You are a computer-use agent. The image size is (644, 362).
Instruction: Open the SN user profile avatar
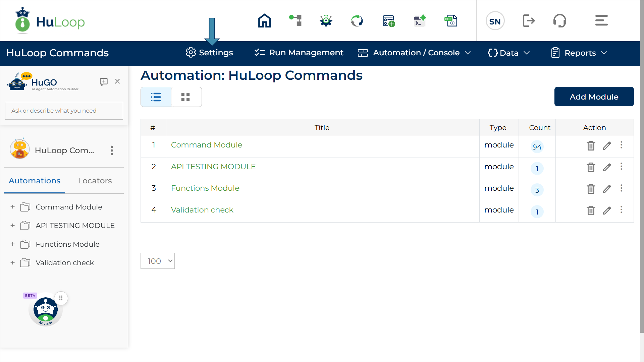point(495,21)
